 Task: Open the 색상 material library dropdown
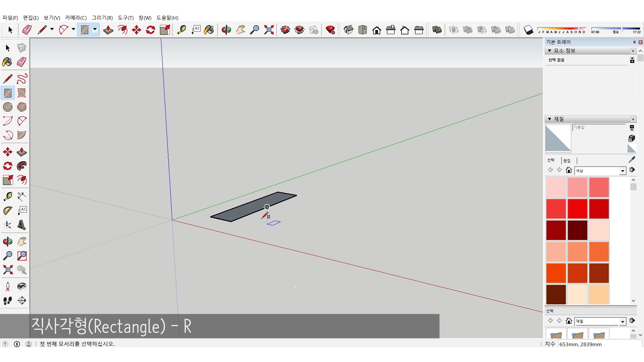(x=623, y=171)
